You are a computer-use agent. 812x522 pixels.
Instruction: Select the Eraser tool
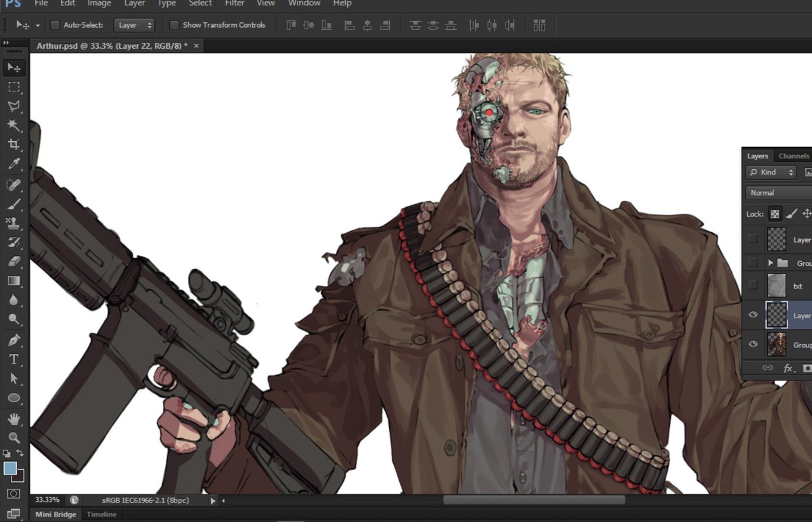pyautogui.click(x=14, y=261)
